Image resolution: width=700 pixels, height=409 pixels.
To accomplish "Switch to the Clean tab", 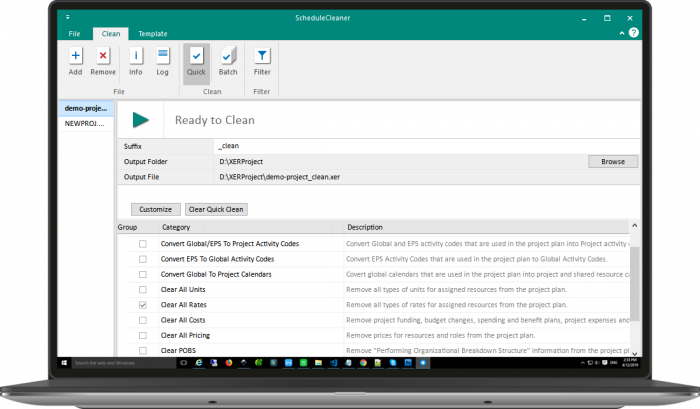I will pos(111,33).
